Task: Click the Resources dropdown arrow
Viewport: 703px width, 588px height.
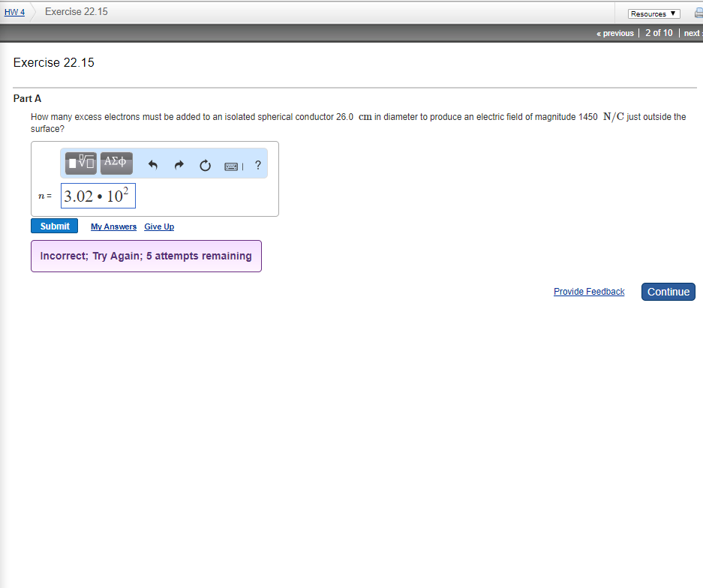Action: [x=674, y=13]
